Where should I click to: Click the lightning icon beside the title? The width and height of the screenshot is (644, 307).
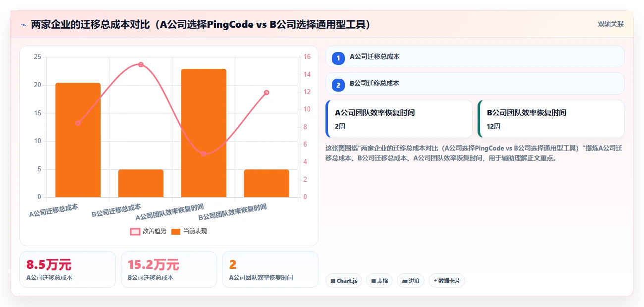pyautogui.click(x=23, y=25)
